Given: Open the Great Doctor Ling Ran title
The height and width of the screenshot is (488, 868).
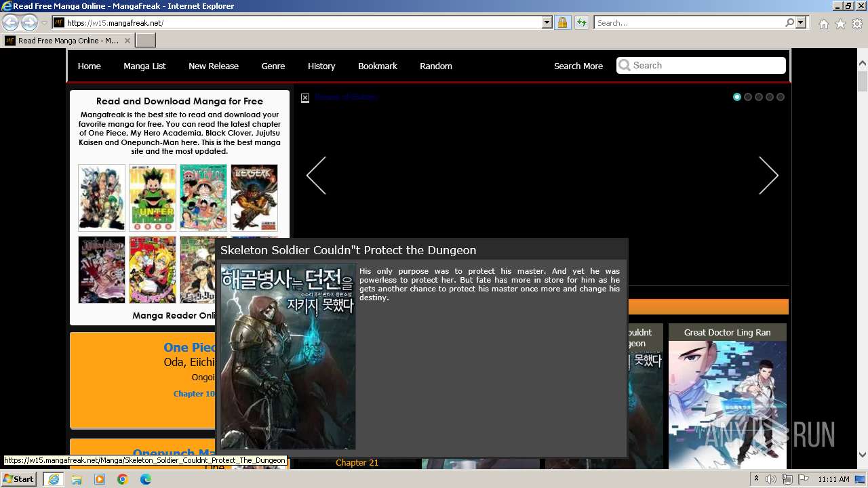Looking at the screenshot, I should (727, 332).
